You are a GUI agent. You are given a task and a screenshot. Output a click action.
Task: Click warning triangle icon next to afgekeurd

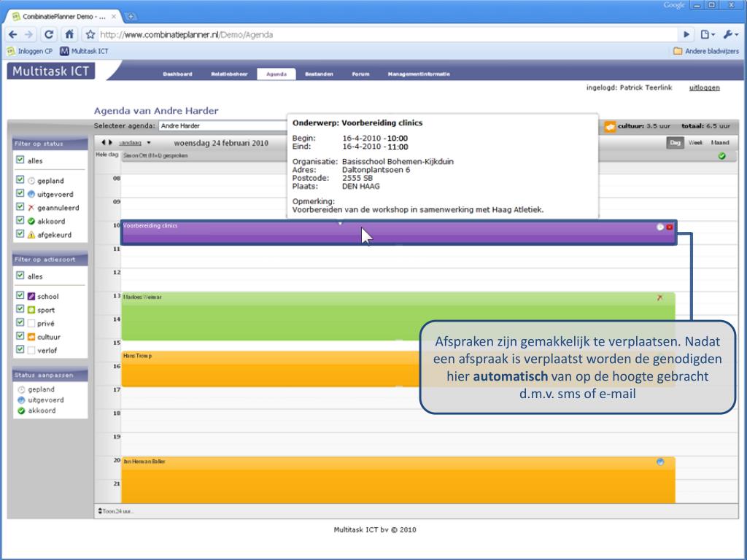click(x=31, y=235)
